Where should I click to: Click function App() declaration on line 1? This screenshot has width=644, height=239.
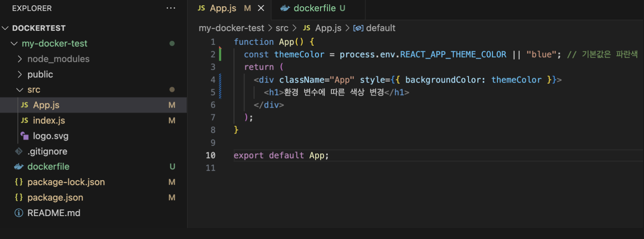click(274, 42)
